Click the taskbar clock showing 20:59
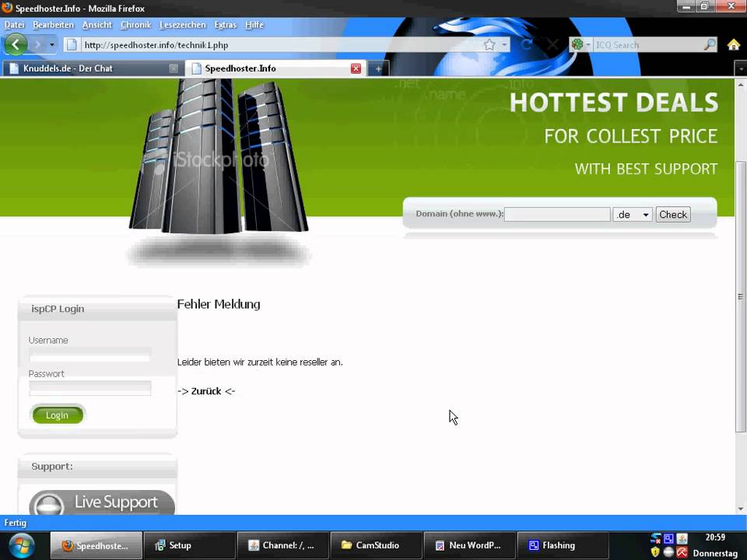 point(715,537)
